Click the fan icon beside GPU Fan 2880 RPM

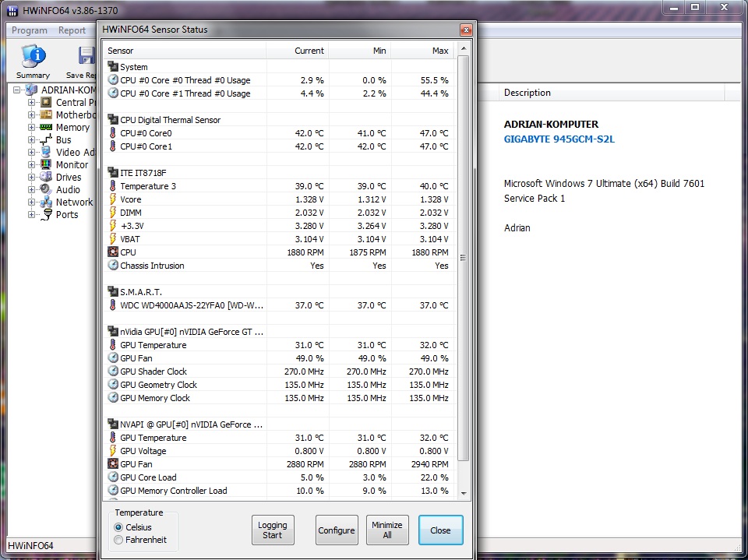[x=112, y=463]
